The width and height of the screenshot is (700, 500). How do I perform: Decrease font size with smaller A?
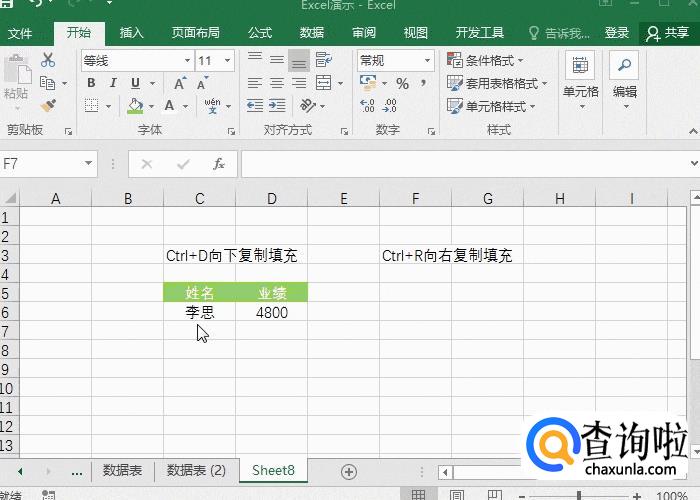(202, 83)
